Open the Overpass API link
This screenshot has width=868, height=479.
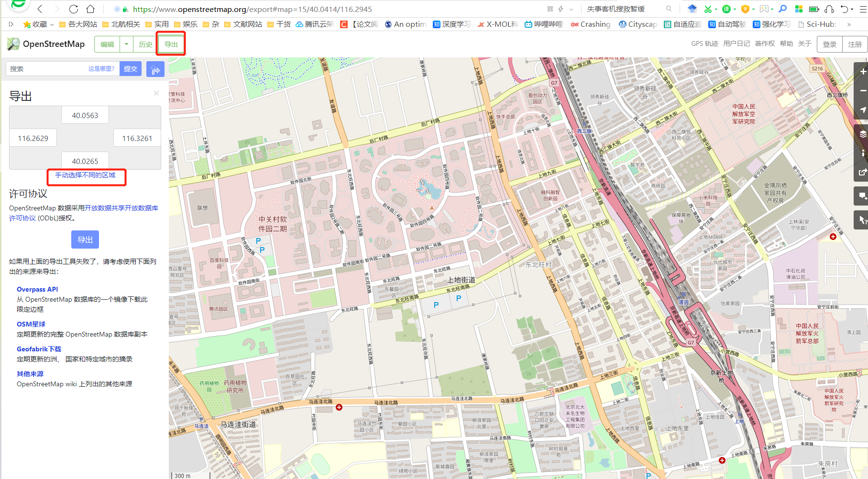37,289
